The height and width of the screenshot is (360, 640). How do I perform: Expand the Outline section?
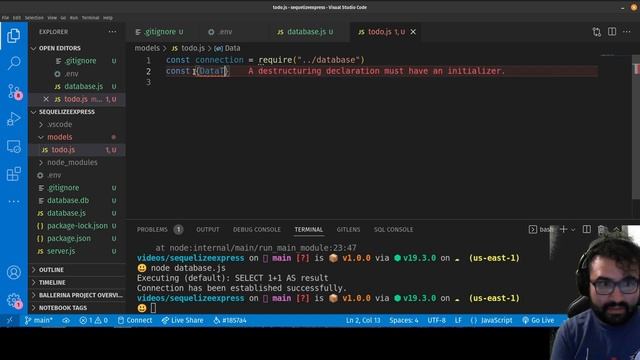coord(77,270)
